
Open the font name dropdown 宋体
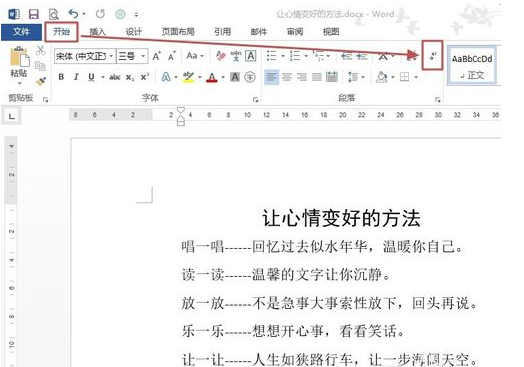[x=85, y=56]
